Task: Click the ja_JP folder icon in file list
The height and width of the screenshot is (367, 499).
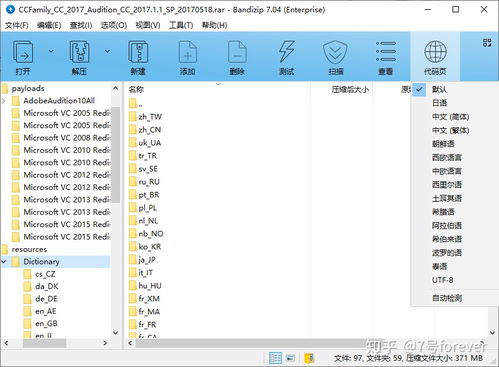Action: click(x=133, y=260)
